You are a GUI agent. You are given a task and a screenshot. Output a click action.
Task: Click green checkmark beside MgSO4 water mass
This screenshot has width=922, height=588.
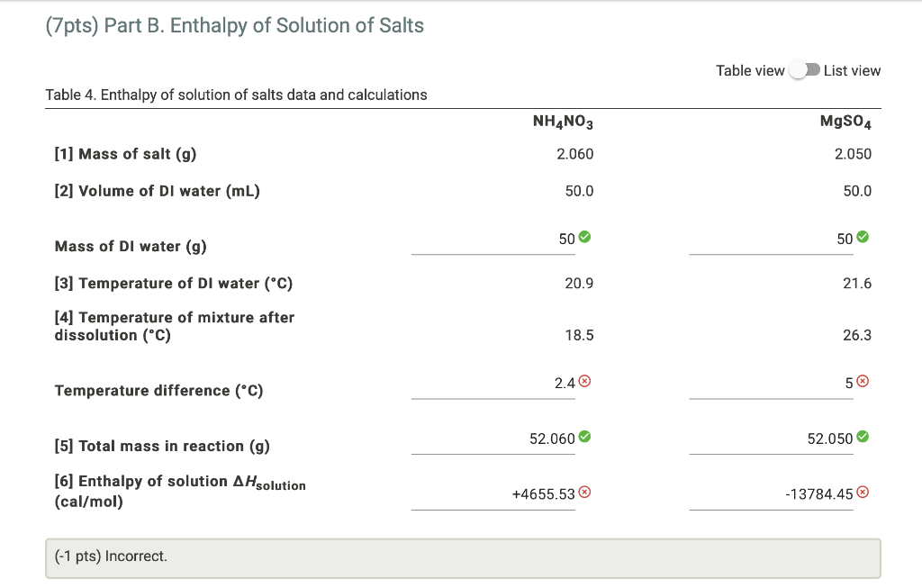[x=863, y=238]
